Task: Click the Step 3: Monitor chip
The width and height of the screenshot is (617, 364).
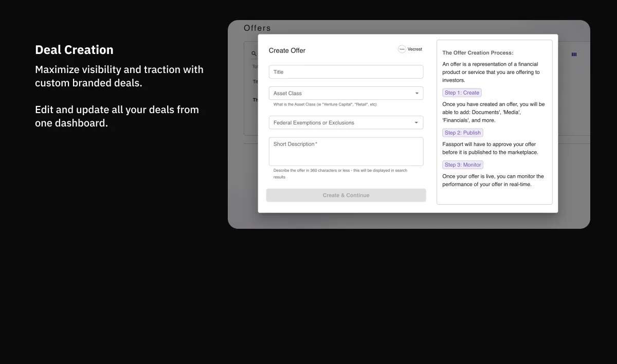Action: [463, 165]
